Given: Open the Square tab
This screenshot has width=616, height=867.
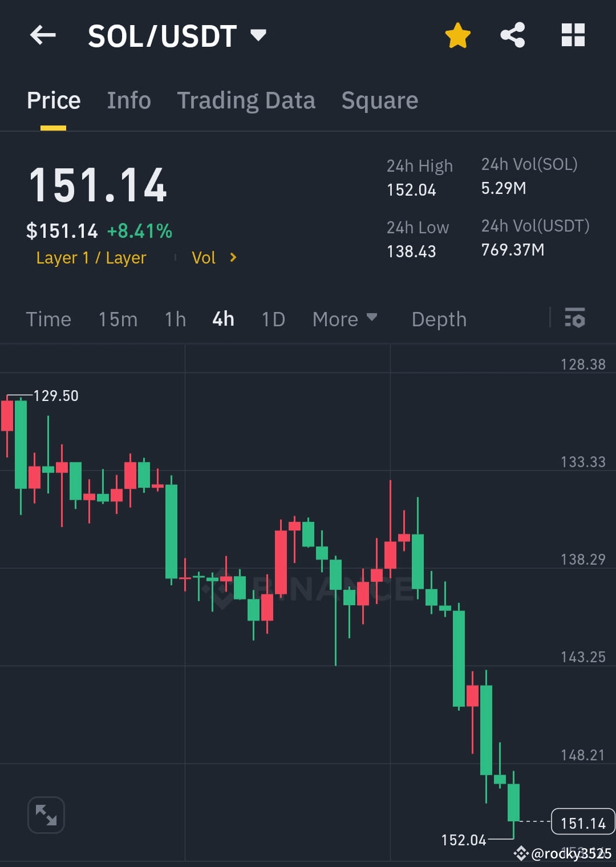Looking at the screenshot, I should [379, 100].
